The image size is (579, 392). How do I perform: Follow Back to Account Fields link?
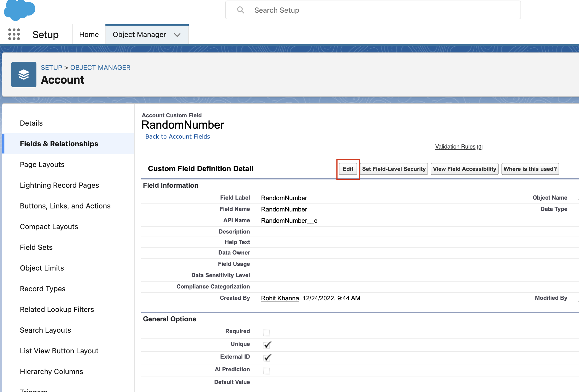tap(177, 136)
